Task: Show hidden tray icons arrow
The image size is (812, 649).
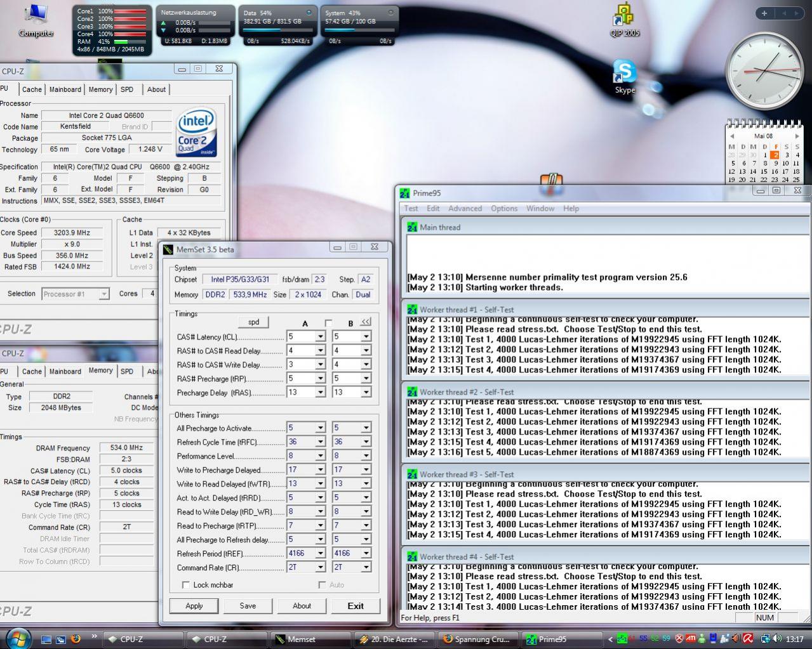Action: (611, 639)
